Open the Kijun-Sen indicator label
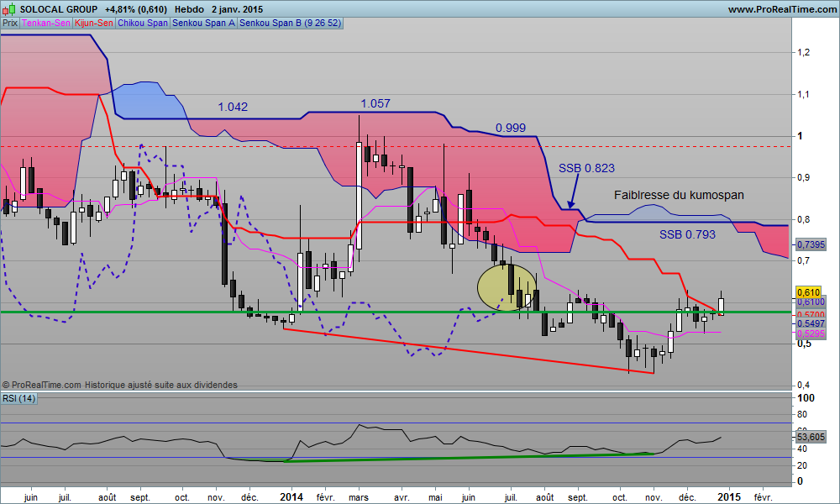840x504 pixels. [x=94, y=23]
